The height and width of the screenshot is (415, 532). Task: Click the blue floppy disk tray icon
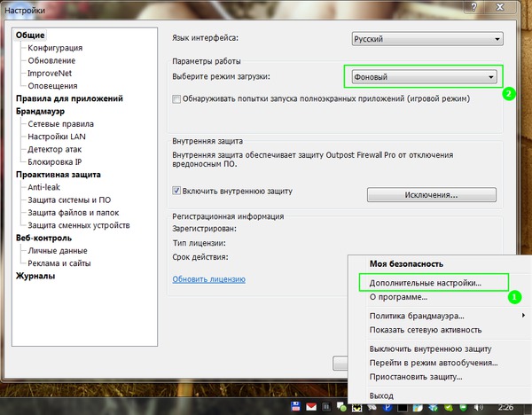[x=295, y=406]
